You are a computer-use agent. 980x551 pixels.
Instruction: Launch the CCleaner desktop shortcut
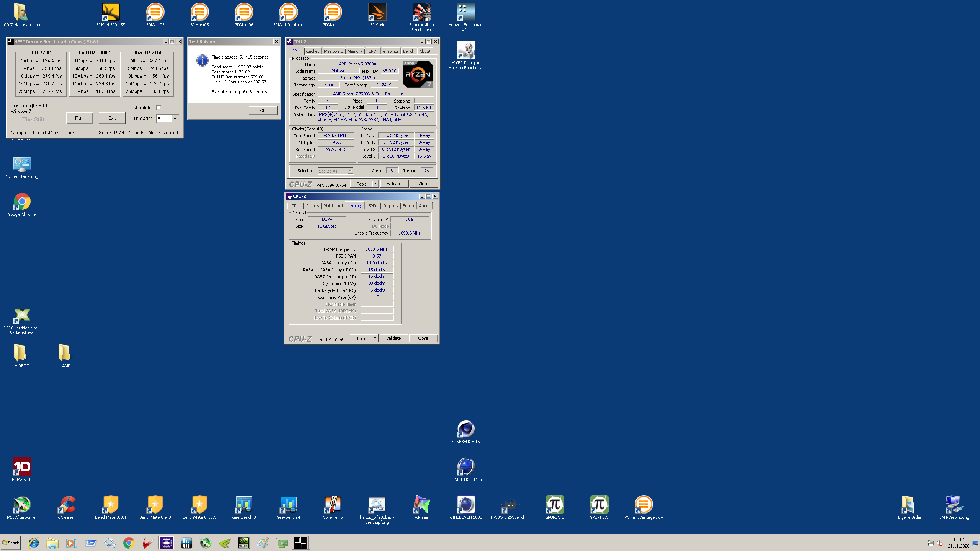tap(66, 507)
